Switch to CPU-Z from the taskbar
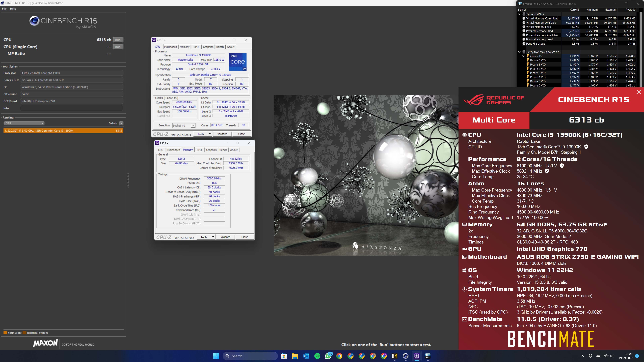Viewport: 644px width, 362px height. point(417,356)
